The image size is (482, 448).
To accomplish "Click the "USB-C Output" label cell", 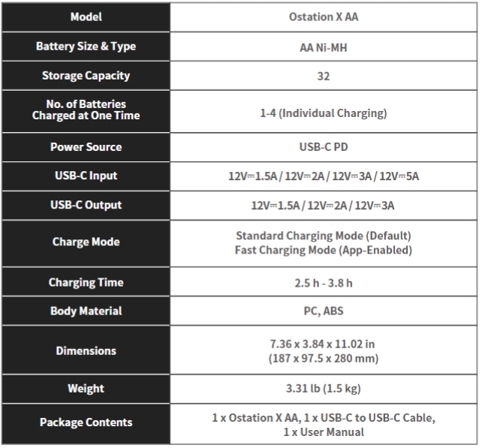I will coord(86,206).
